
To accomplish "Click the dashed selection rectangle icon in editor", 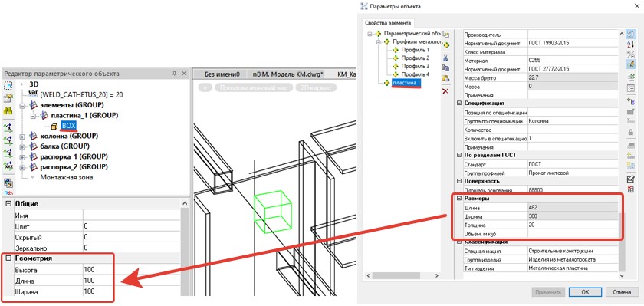I will click(8, 86).
